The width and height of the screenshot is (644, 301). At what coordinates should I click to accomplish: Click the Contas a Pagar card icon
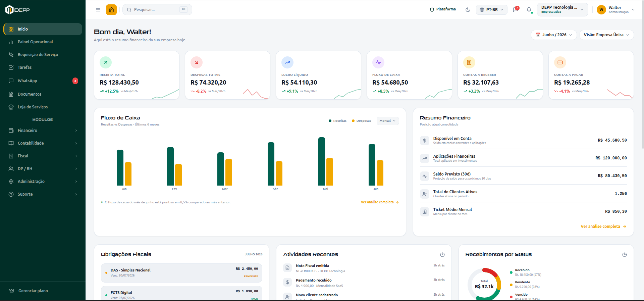click(x=560, y=62)
